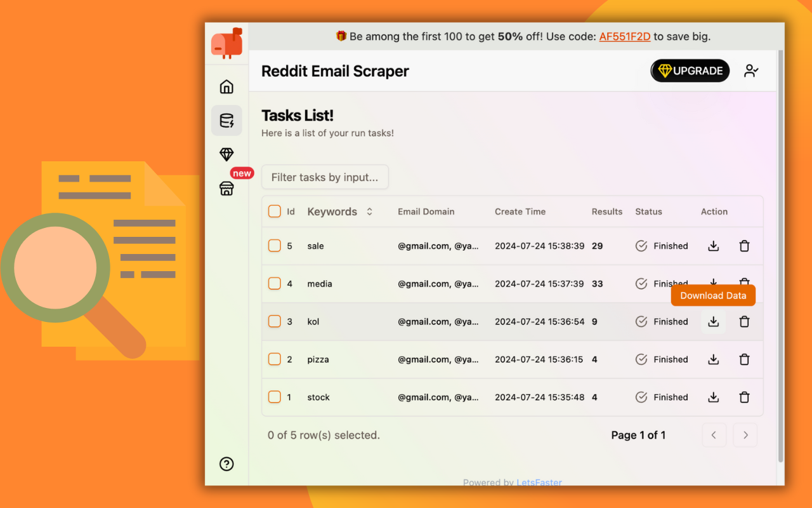Open the AF551F2D promo code link
Viewport: 812px width, 508px height.
625,37
